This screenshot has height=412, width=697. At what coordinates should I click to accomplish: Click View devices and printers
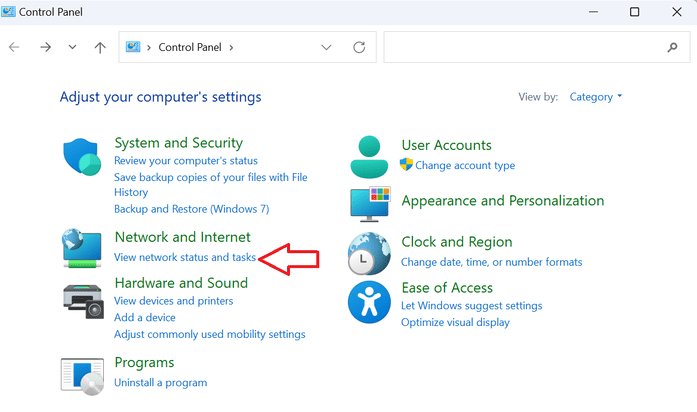pos(173,301)
